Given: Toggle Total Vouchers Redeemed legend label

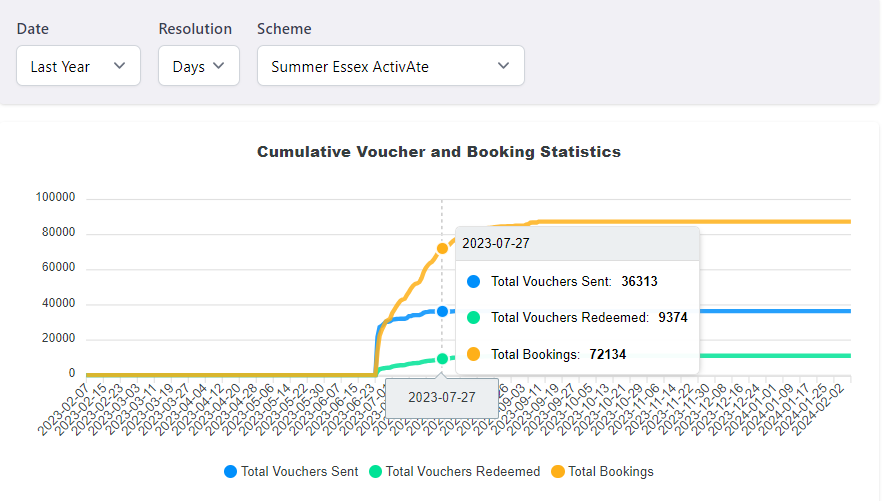Looking at the screenshot, I should [462, 471].
